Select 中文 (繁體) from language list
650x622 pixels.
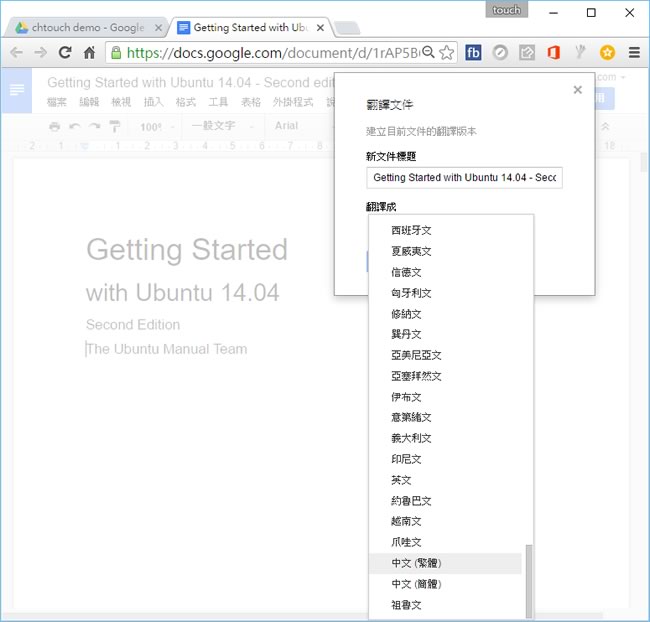417,563
